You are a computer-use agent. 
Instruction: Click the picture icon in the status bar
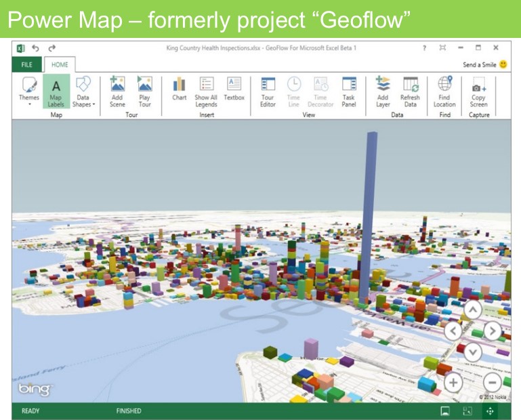445,411
